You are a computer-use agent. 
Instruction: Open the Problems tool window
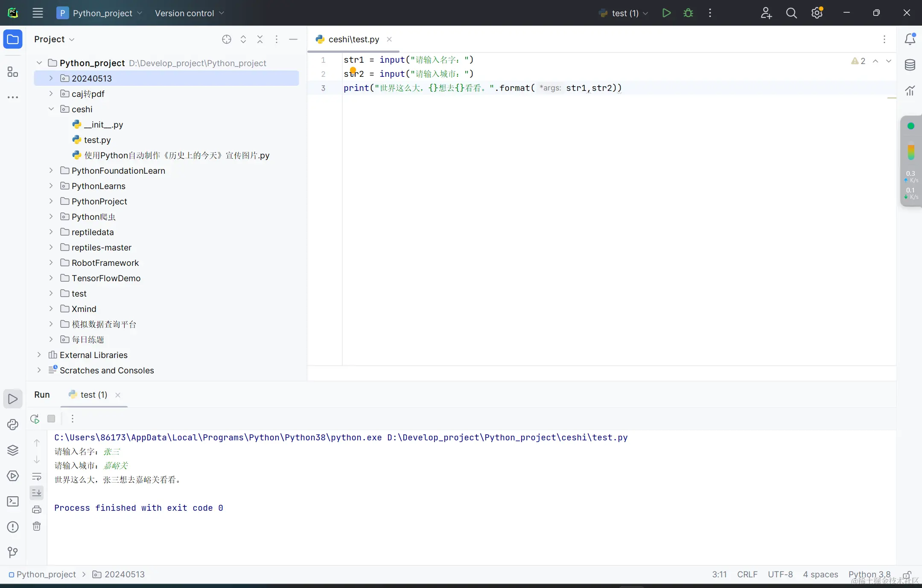tap(13, 527)
